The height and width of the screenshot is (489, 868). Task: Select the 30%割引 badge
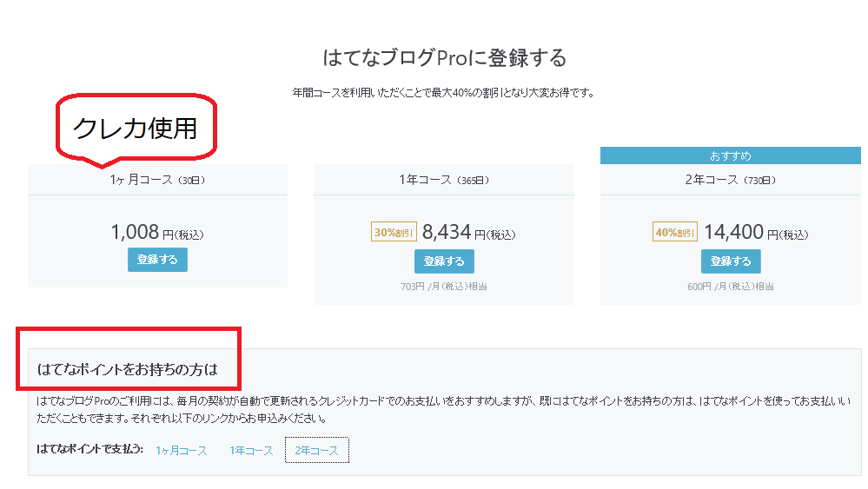(x=394, y=232)
